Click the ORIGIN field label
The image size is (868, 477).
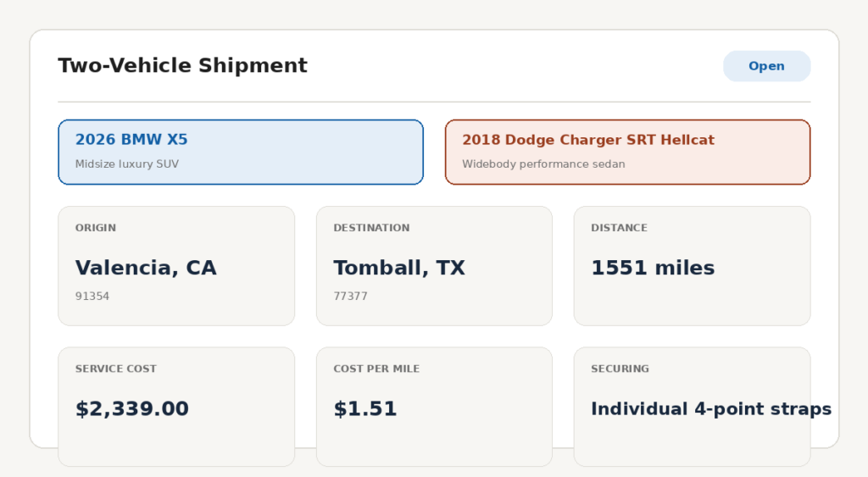coord(96,228)
